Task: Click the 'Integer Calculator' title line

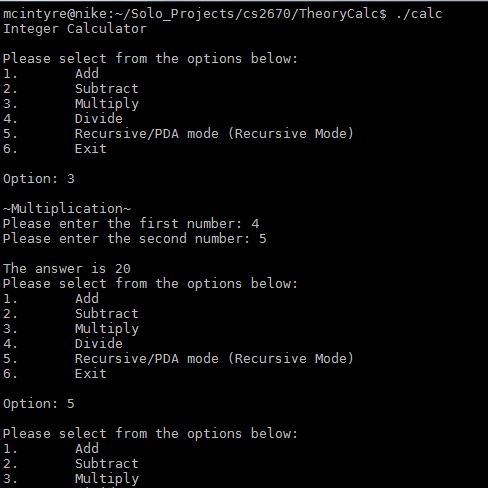Action: click(x=75, y=29)
